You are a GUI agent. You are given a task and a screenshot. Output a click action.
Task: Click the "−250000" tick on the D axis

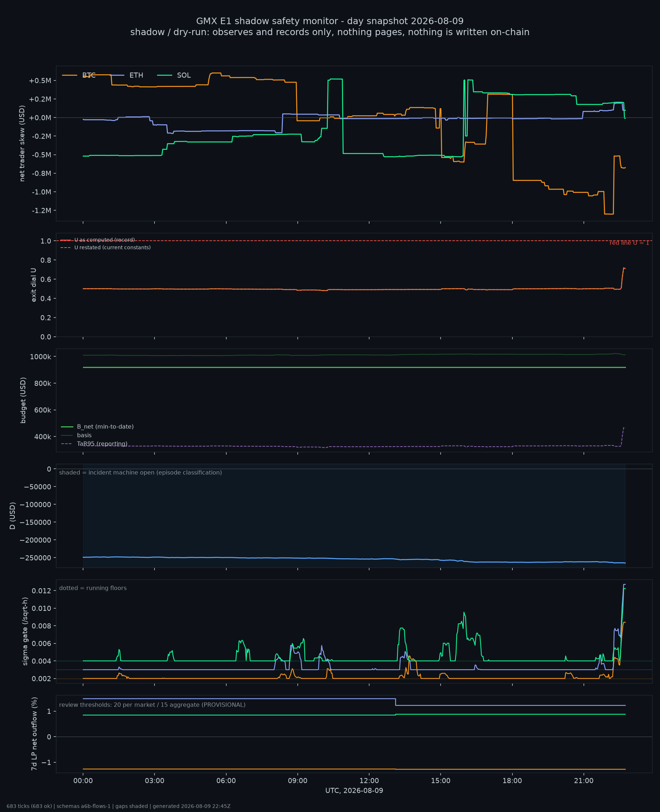36,558
